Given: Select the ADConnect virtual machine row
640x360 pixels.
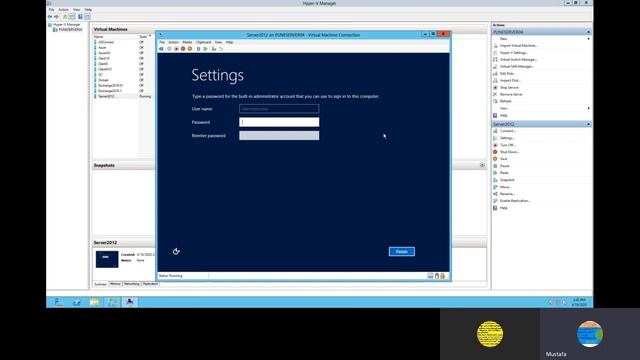Looking at the screenshot, I should [x=122, y=42].
